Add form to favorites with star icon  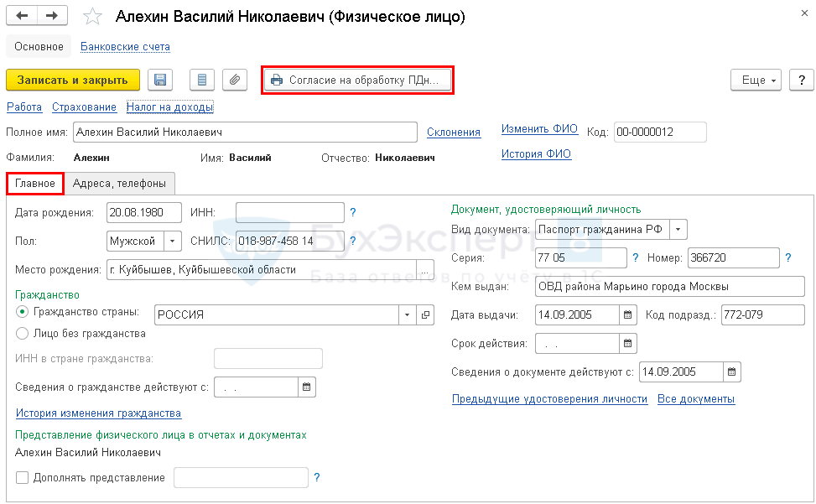93,17
